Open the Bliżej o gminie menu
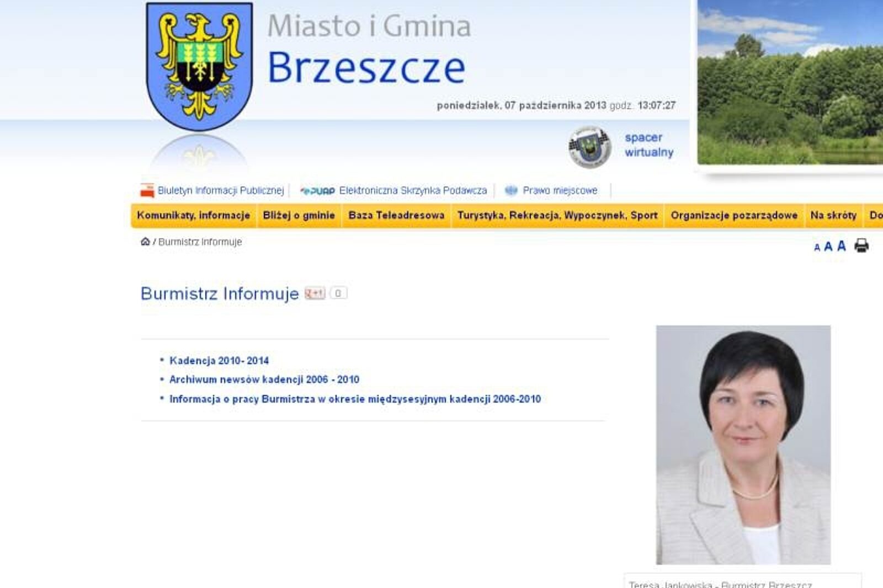This screenshot has height=588, width=883. (299, 215)
